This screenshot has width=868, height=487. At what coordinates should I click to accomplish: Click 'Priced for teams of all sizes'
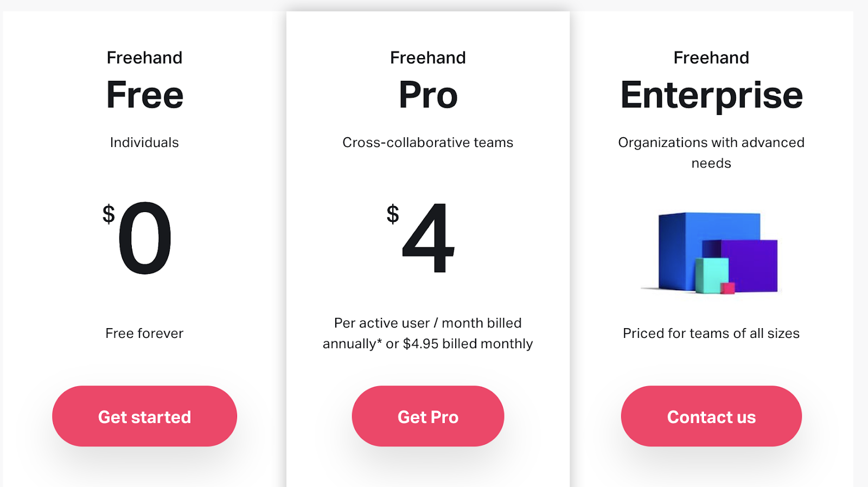[x=711, y=333]
